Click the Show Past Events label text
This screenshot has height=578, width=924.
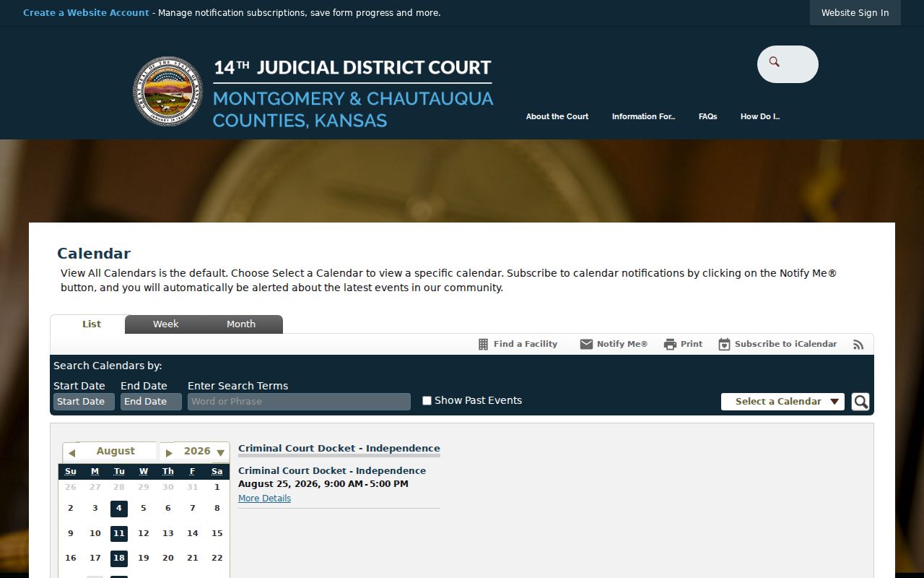tap(478, 400)
